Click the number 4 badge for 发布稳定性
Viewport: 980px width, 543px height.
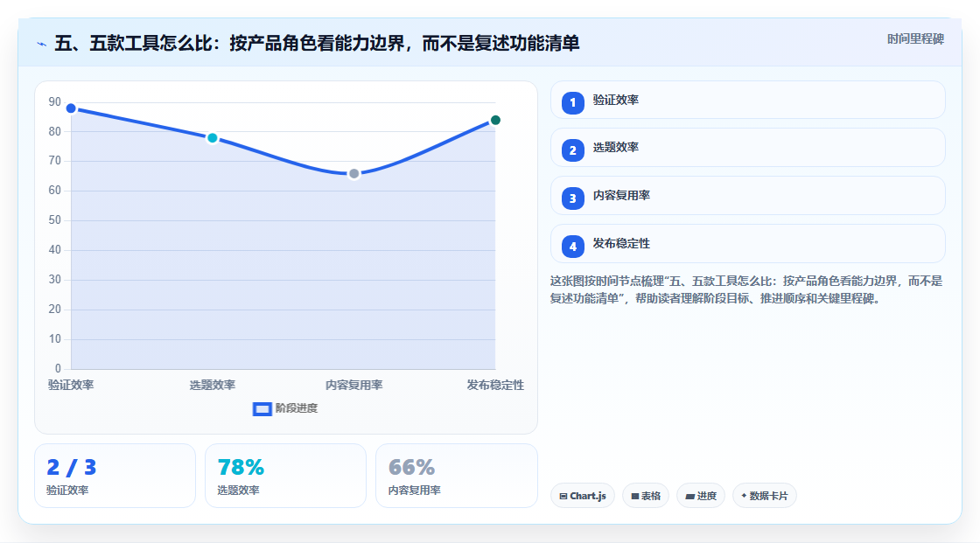click(572, 247)
